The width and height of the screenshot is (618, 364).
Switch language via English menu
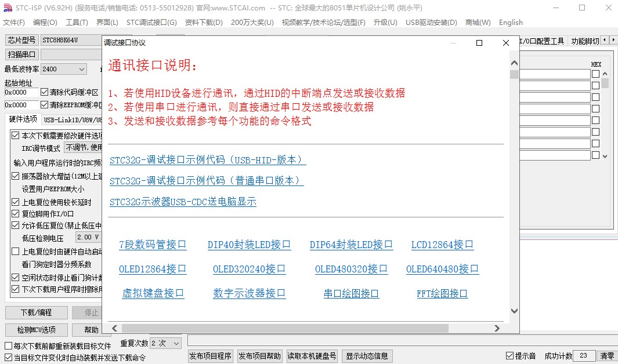pos(511,23)
